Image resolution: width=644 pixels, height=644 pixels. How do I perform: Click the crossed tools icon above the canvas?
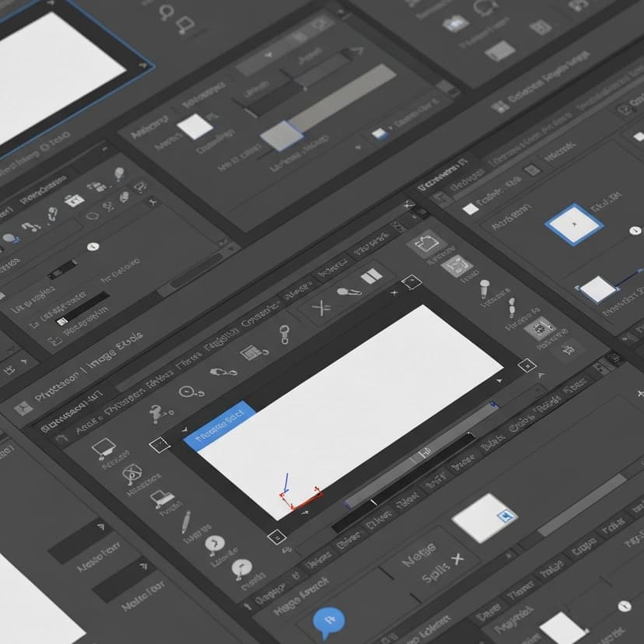321,308
